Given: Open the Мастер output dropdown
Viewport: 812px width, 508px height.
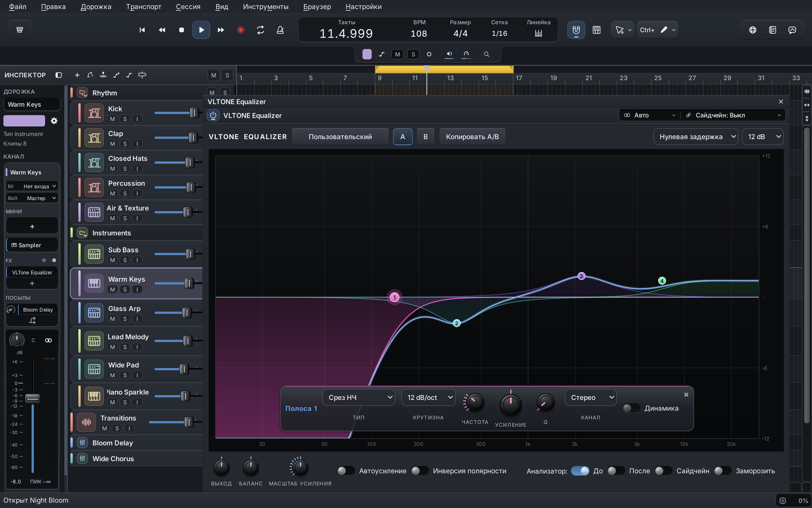Looking at the screenshot, I should (x=32, y=198).
